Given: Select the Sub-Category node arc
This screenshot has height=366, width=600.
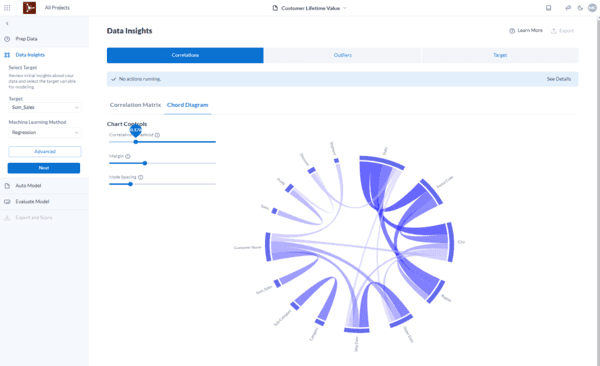Looking at the screenshot, I should [295, 306].
